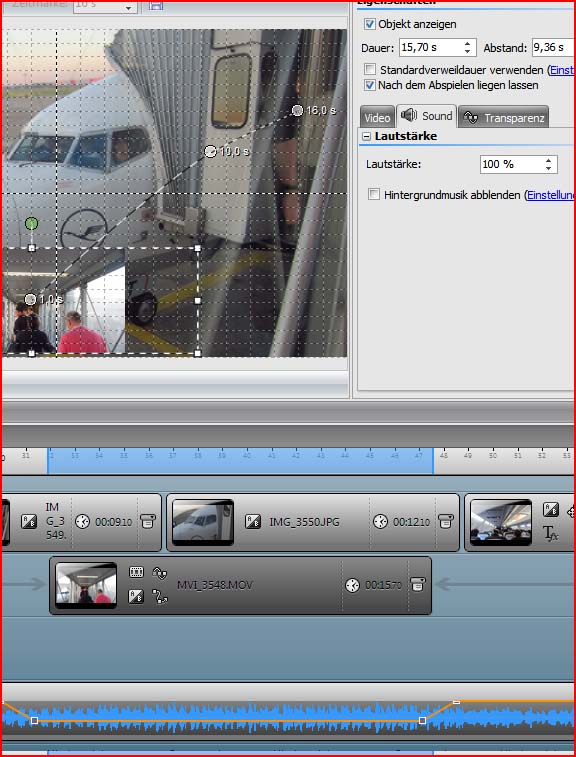Click the transparency wave icon on the MVI_3548.MOV clip
Screen dimensions: 576x757
click(159, 573)
